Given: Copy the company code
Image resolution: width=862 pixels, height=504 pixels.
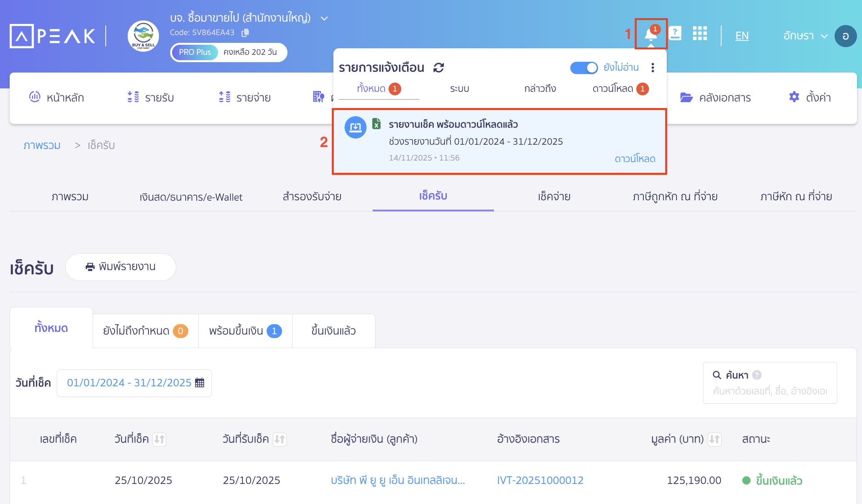Looking at the screenshot, I should pos(245,33).
